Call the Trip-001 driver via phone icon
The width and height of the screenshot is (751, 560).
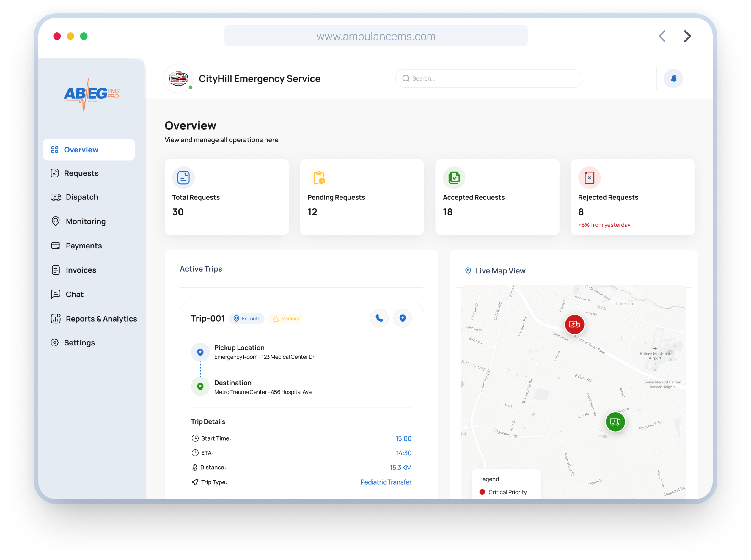379,318
